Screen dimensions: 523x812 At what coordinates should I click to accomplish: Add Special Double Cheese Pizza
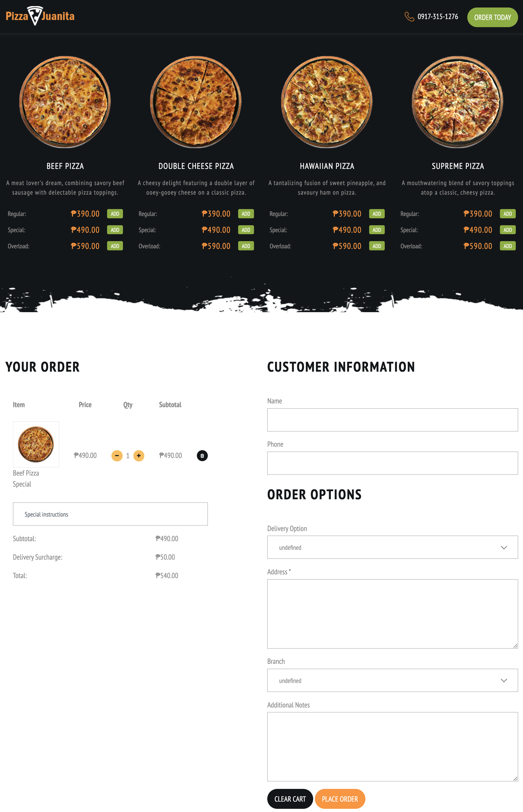coord(246,230)
